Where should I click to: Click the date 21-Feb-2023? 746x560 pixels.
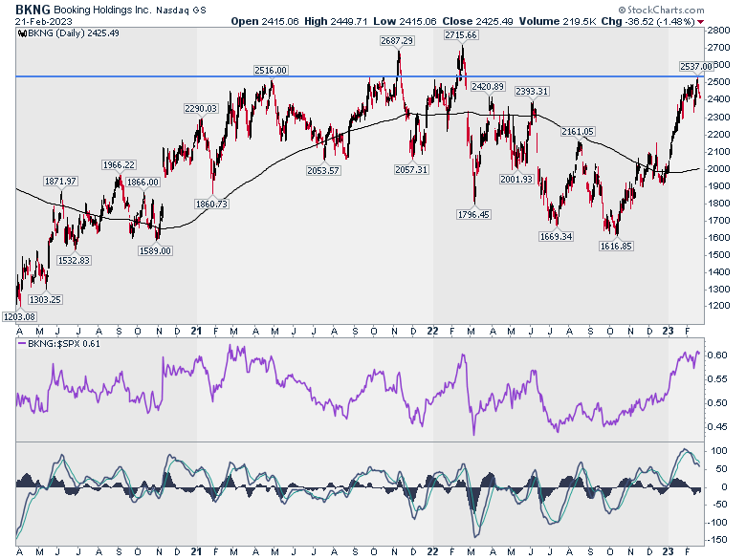pyautogui.click(x=44, y=22)
